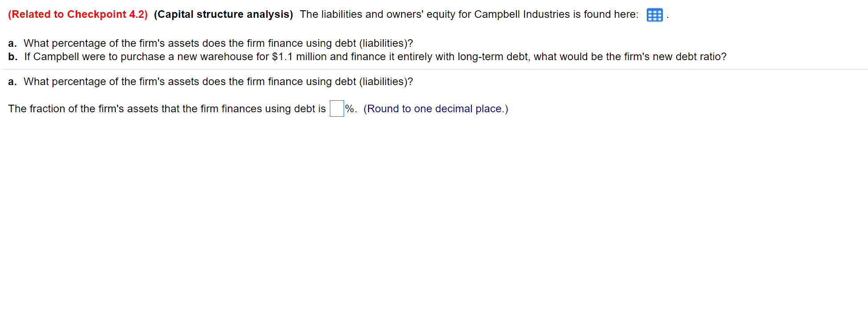Click the bold "a." question label
This screenshot has height=323, width=868.
(12, 43)
